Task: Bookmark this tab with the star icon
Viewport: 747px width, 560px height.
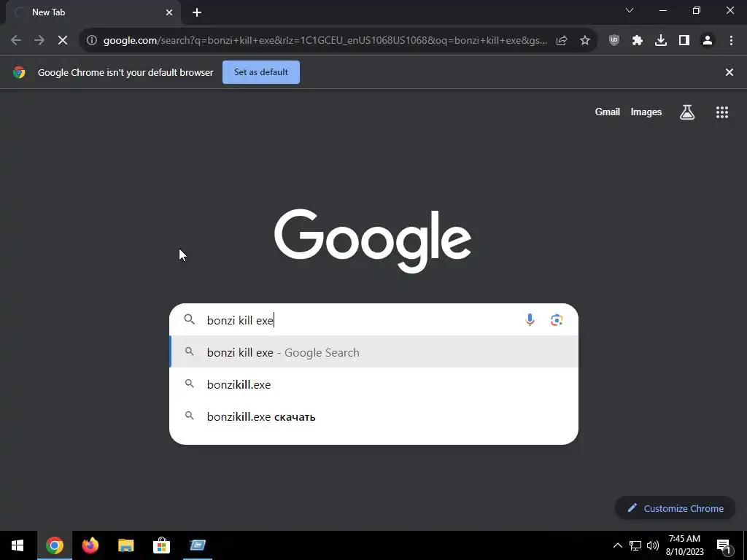Action: (585, 41)
